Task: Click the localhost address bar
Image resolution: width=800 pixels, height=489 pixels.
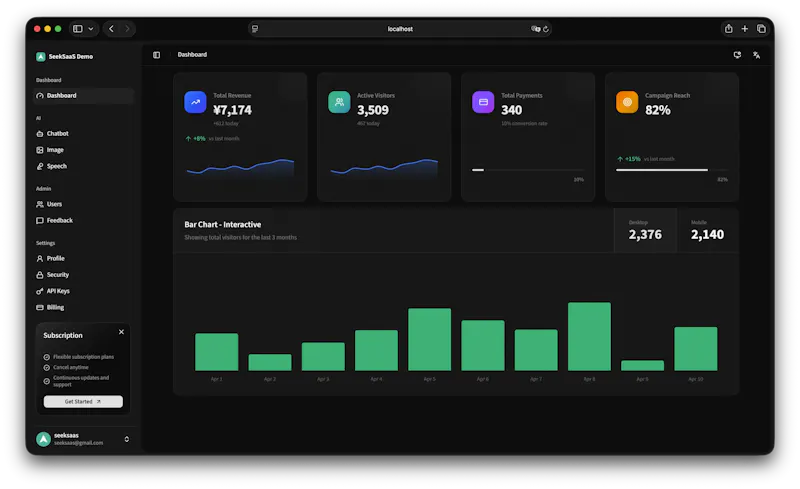Action: pyautogui.click(x=400, y=29)
